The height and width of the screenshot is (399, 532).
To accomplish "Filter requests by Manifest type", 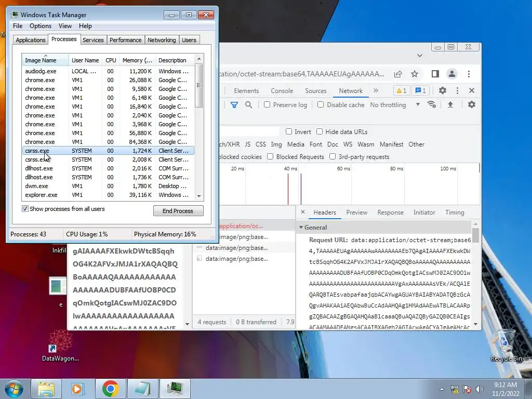I will 392,144.
